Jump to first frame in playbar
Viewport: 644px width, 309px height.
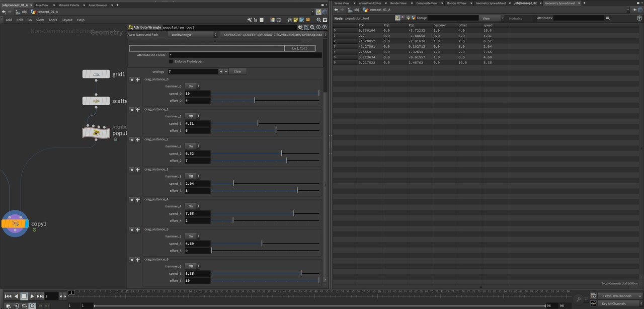point(8,296)
